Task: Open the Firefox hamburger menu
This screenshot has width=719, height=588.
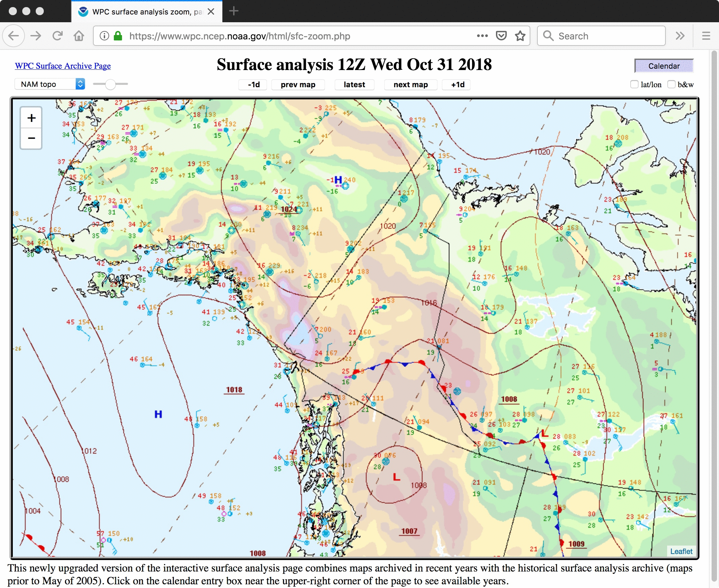Action: 706,36
